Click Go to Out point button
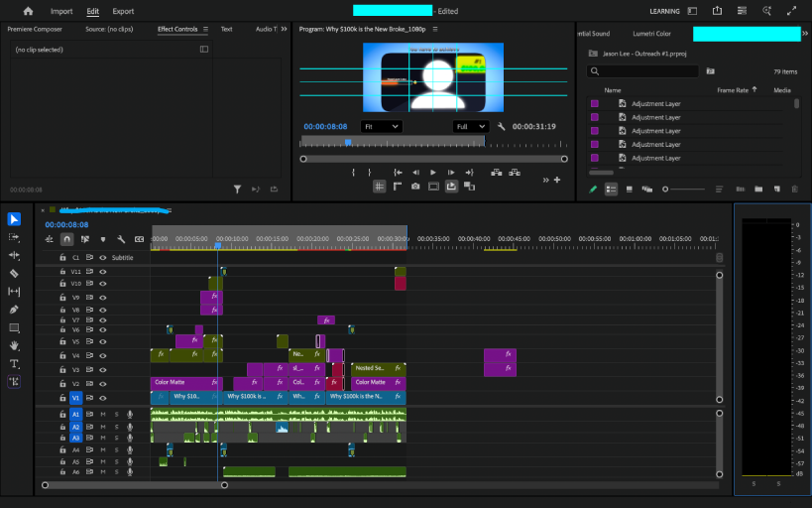The height and width of the screenshot is (508, 812). [x=469, y=172]
